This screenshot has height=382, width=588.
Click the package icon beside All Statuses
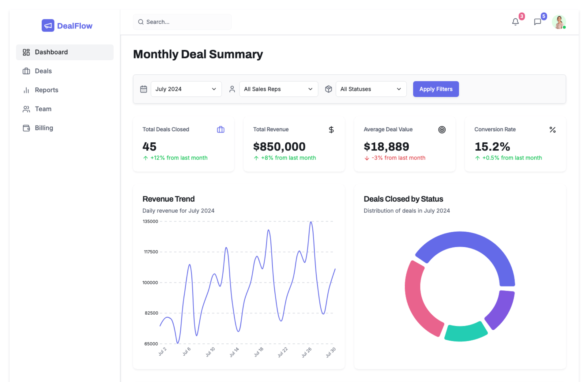point(328,89)
